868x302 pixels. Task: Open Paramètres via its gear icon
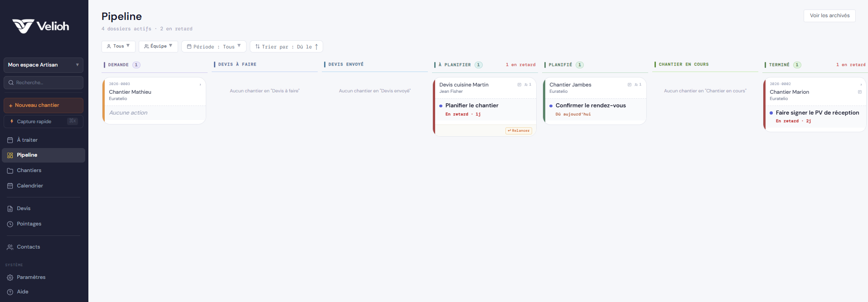(x=10, y=278)
